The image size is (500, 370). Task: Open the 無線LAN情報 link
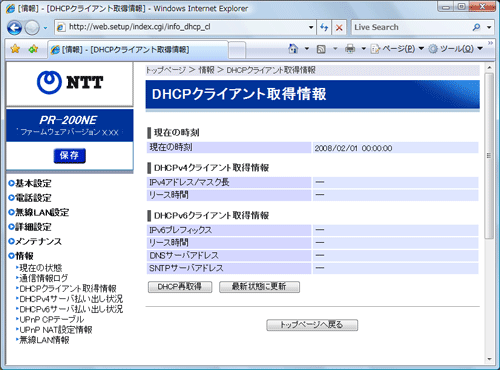pyautogui.click(x=44, y=340)
